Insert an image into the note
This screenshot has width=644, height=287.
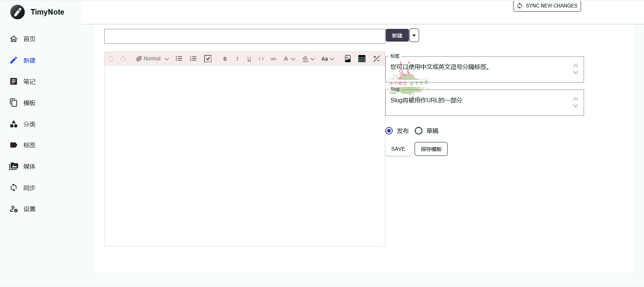[x=347, y=59]
